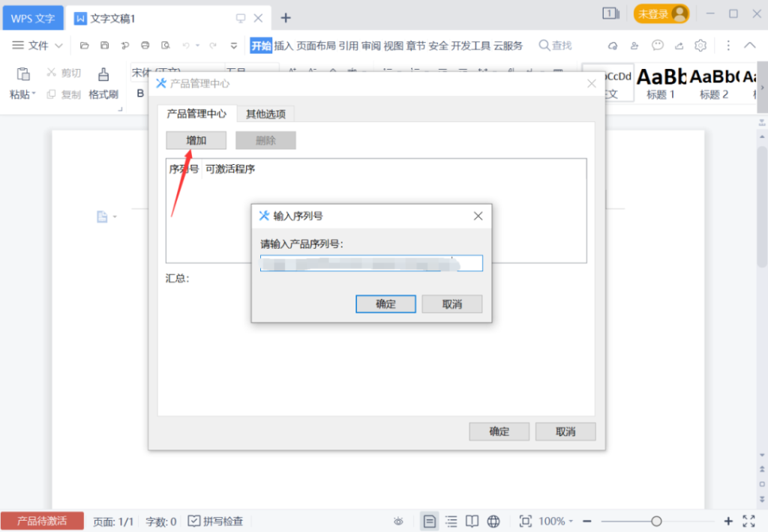Click the cloud sync icon
Viewport: 768px width, 532px height.
click(x=612, y=46)
